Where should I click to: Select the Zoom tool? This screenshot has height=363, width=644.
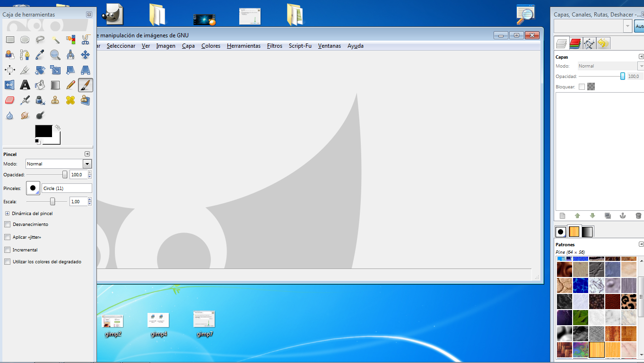(x=55, y=54)
